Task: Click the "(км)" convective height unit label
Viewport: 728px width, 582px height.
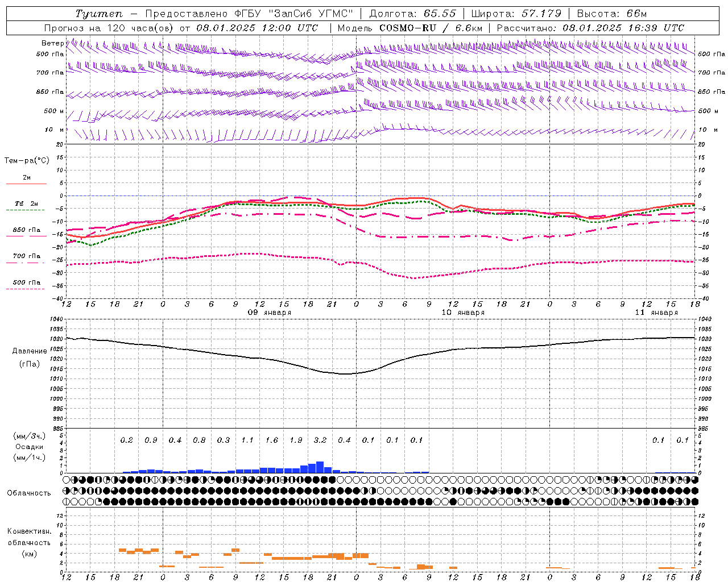Action: click(29, 554)
